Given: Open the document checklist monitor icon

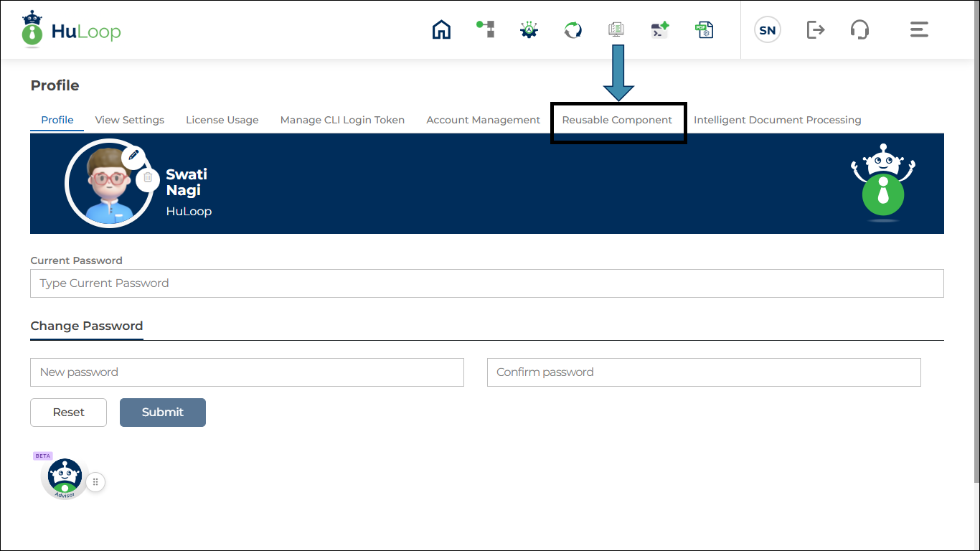Looking at the screenshot, I should pyautogui.click(x=616, y=29).
